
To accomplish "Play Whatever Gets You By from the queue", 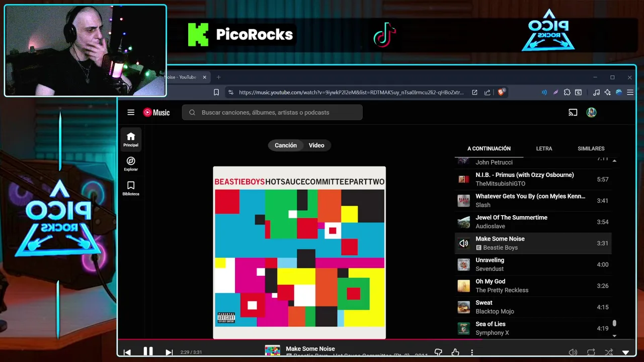I will (533, 201).
